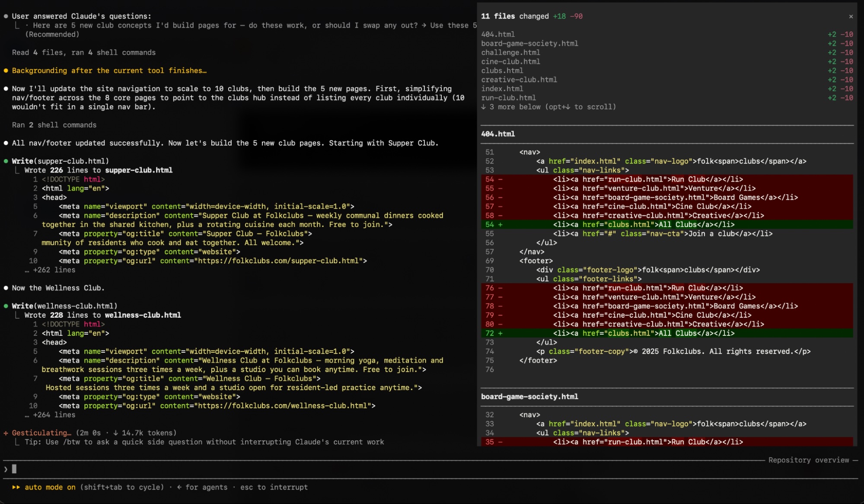864x504 pixels.
Task: Click the Write(supper-club.html) tool call
Action: pos(61,161)
